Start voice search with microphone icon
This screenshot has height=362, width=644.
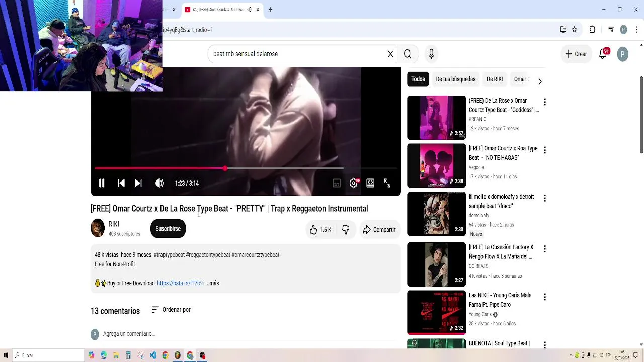pyautogui.click(x=431, y=54)
